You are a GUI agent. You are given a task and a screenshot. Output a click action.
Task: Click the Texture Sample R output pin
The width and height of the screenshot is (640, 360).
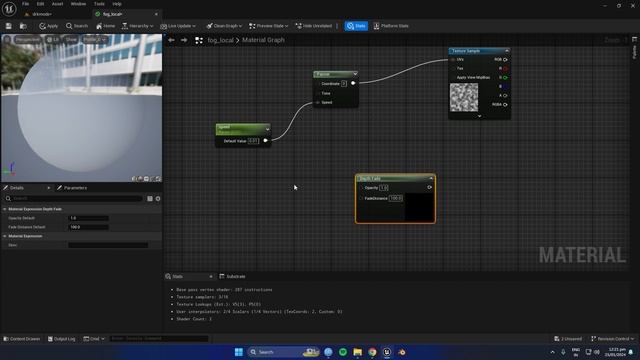tap(505, 69)
